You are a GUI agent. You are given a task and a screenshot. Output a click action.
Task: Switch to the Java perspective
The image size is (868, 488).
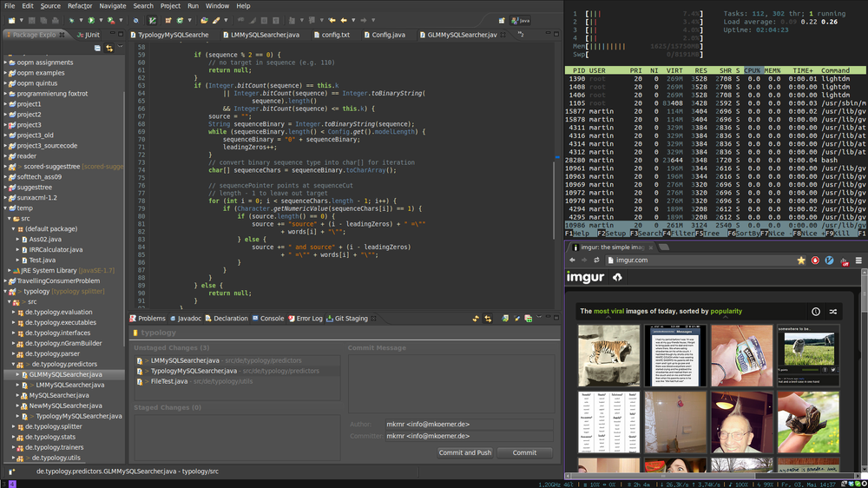pos(521,20)
